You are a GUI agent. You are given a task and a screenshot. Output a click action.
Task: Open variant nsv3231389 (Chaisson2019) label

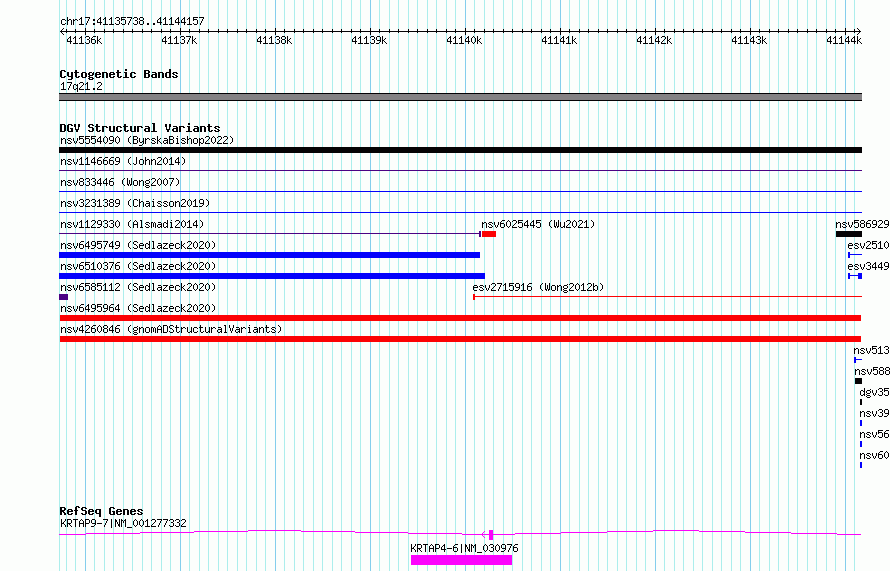135,203
